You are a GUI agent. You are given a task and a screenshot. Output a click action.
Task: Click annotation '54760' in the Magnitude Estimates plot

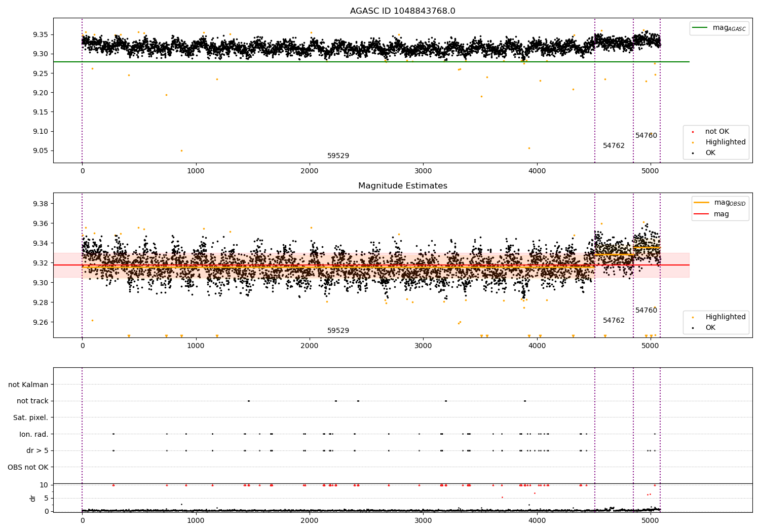tap(646, 311)
